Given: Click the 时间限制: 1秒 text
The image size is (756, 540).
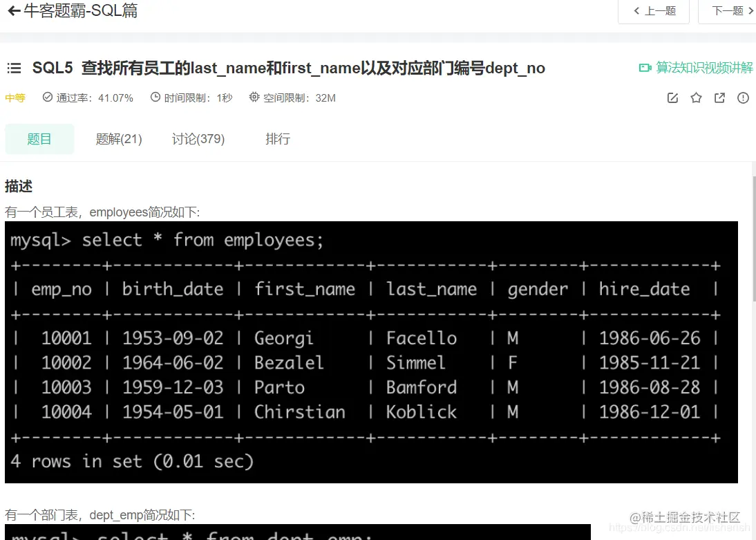Looking at the screenshot, I should [x=191, y=98].
